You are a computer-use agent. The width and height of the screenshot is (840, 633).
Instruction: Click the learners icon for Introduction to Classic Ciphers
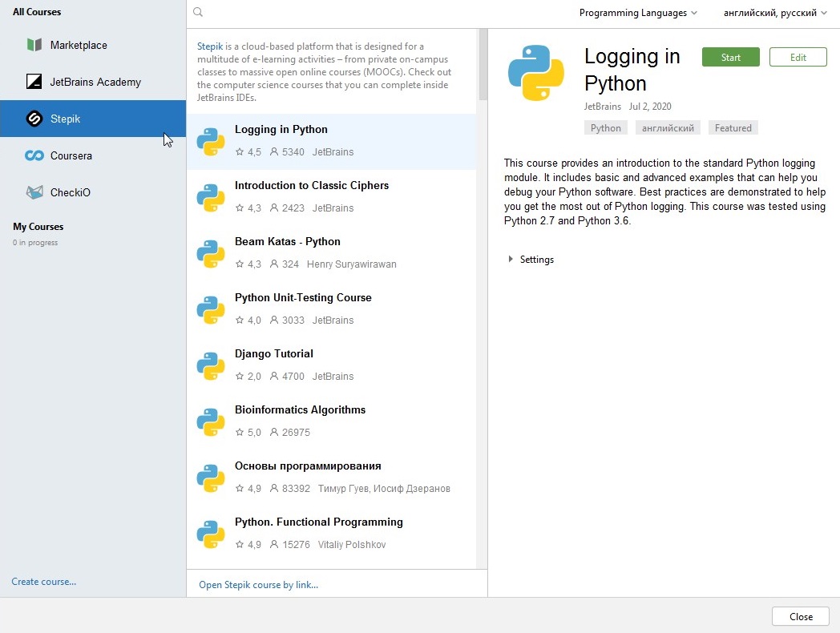point(274,208)
